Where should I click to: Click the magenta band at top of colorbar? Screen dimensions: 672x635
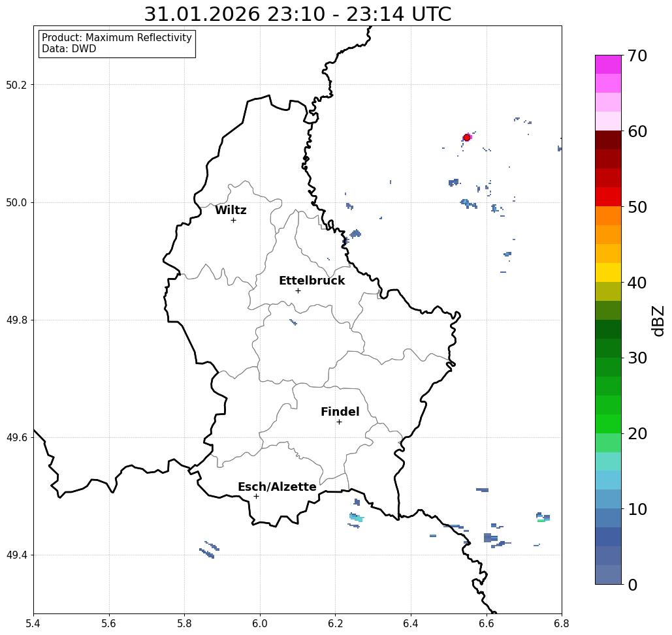tap(608, 65)
